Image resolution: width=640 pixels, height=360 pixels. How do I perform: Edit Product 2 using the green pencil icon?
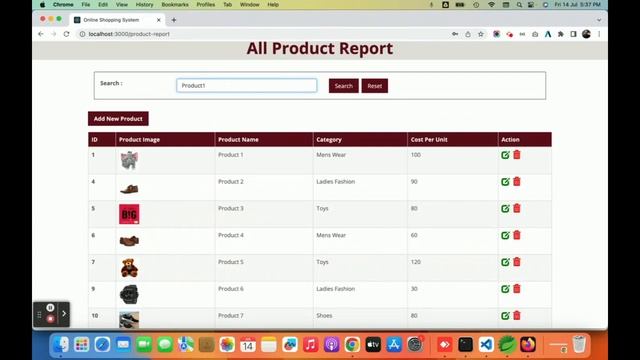coord(505,182)
